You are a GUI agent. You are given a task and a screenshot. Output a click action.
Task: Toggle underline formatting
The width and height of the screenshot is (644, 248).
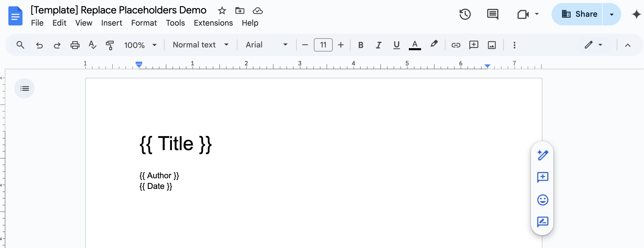pos(396,45)
